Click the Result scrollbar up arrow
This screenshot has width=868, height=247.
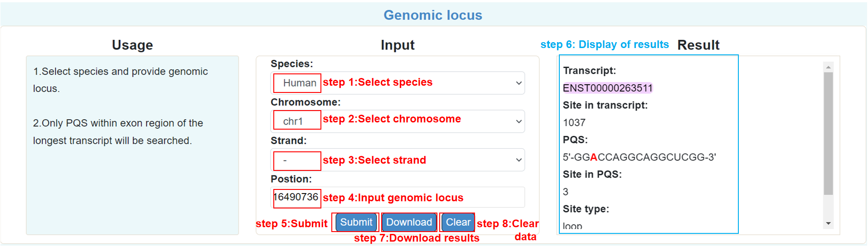(829, 67)
